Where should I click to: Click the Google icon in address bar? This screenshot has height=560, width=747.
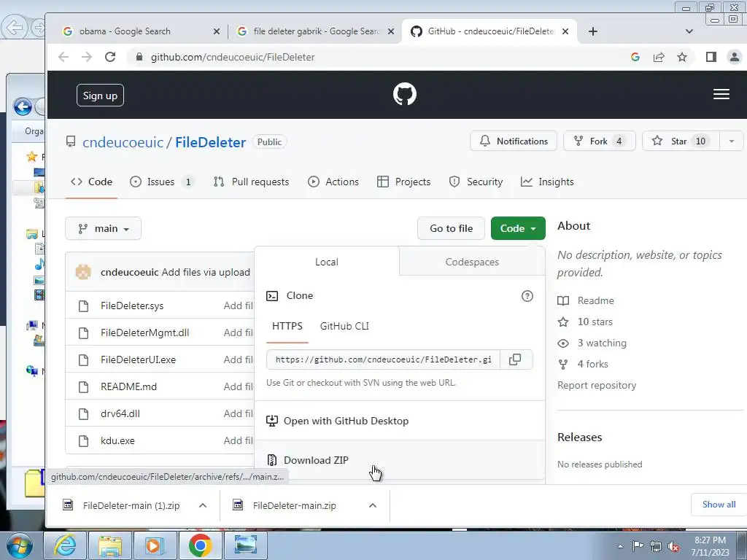click(x=635, y=57)
